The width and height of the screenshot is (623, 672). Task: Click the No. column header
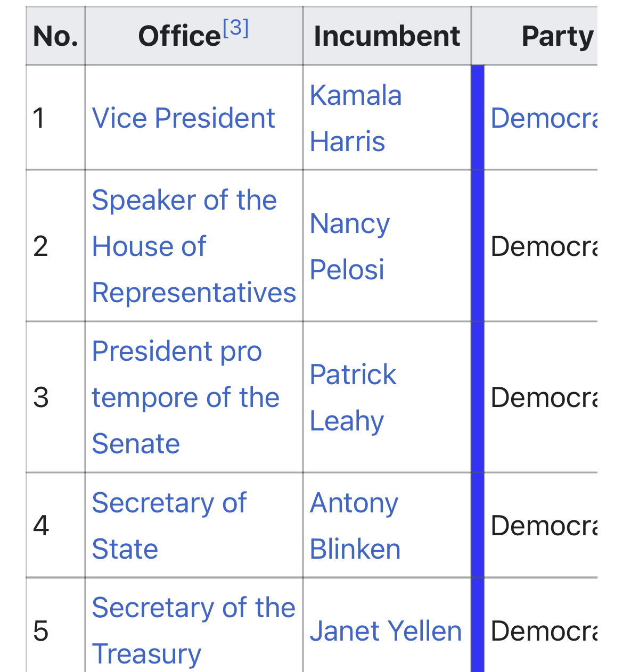(55, 36)
